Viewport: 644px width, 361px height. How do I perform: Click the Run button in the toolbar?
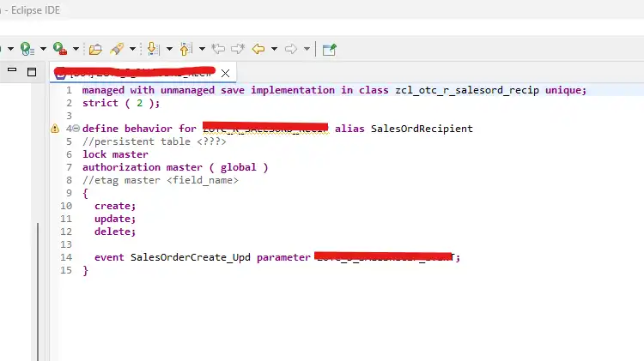click(x=27, y=49)
